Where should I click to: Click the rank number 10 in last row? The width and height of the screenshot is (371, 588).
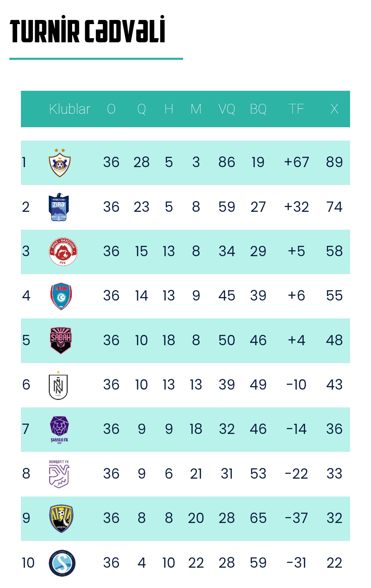click(28, 563)
